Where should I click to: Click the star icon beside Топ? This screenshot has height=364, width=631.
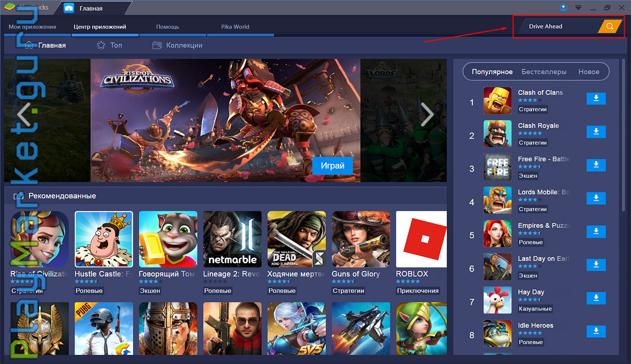click(101, 45)
